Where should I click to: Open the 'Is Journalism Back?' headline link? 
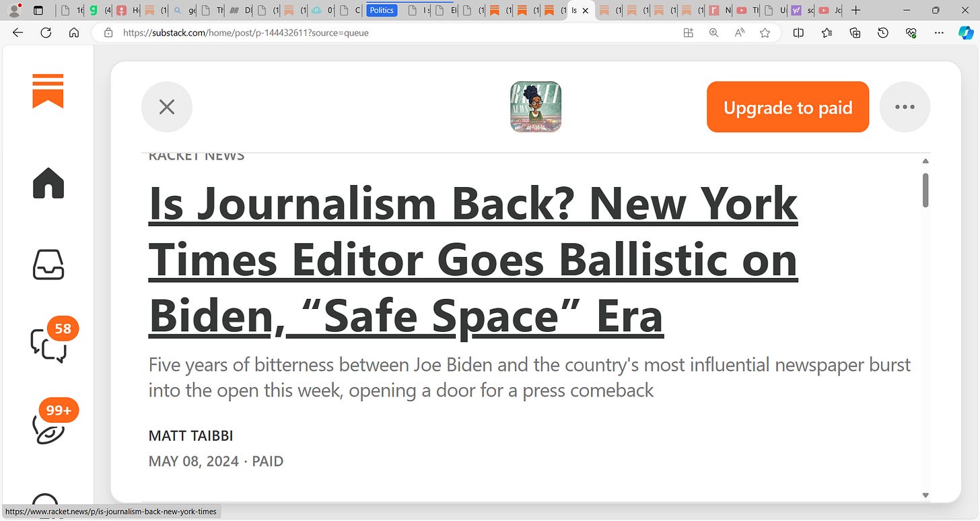pyautogui.click(x=473, y=260)
